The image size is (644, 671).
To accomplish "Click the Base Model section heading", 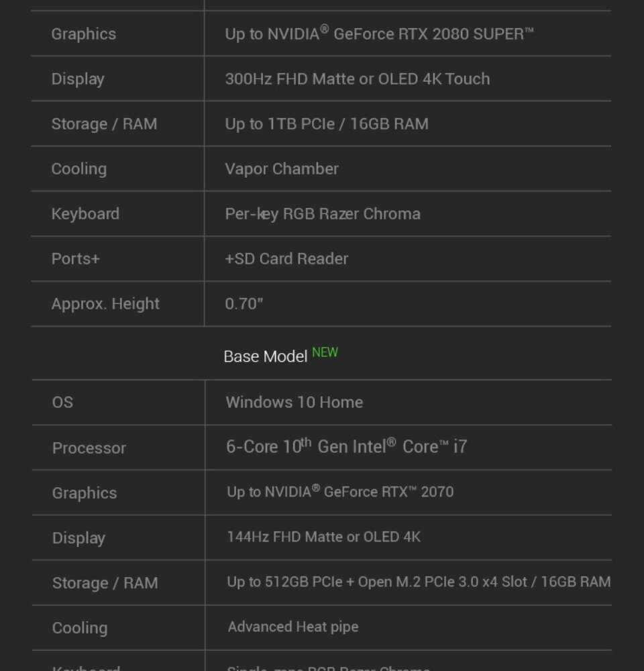I will (265, 356).
